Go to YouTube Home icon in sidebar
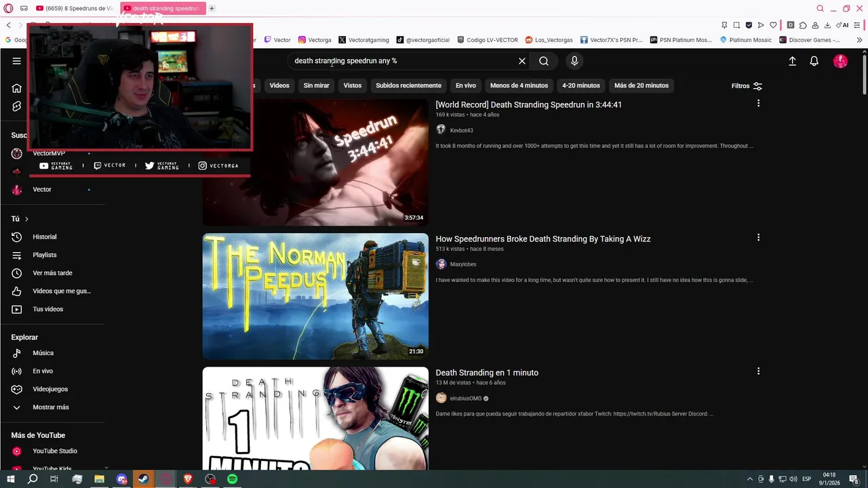 click(x=17, y=88)
